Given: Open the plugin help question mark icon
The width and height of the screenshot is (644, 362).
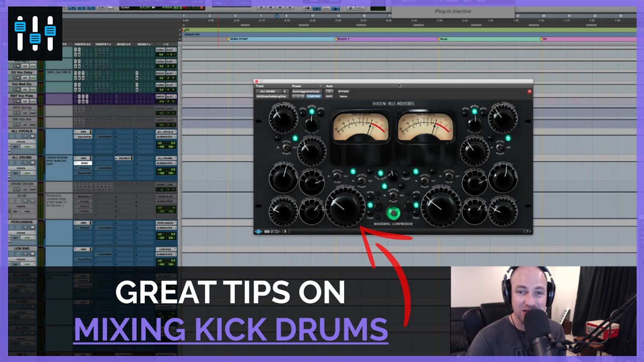Looking at the screenshot, I should tap(527, 231).
